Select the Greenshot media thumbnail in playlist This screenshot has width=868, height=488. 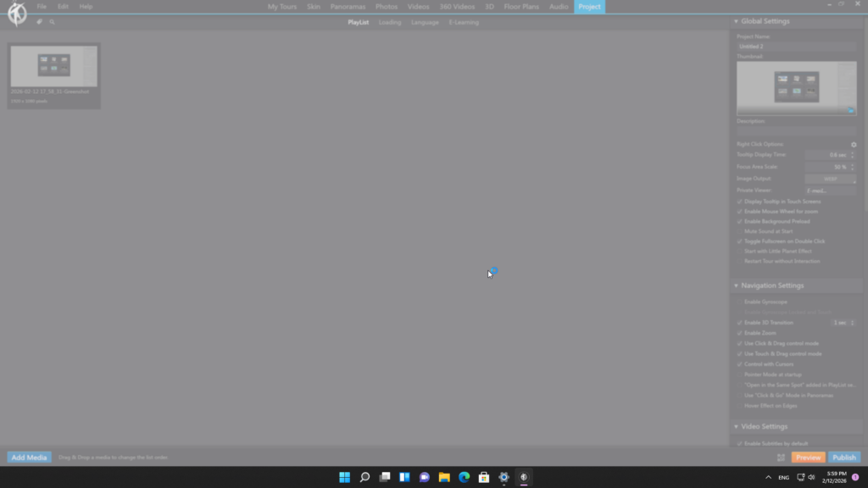coord(53,67)
